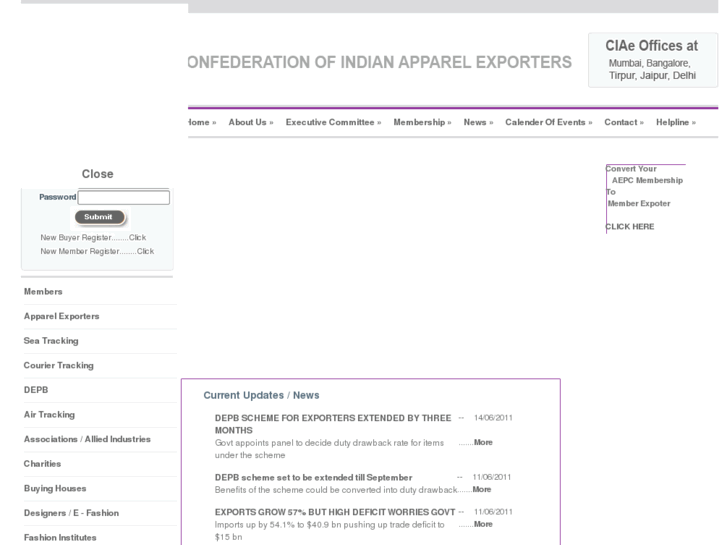Screen dimensions: 727x545
Task: Open Apparel Exporters in sidebar
Action: point(62,316)
